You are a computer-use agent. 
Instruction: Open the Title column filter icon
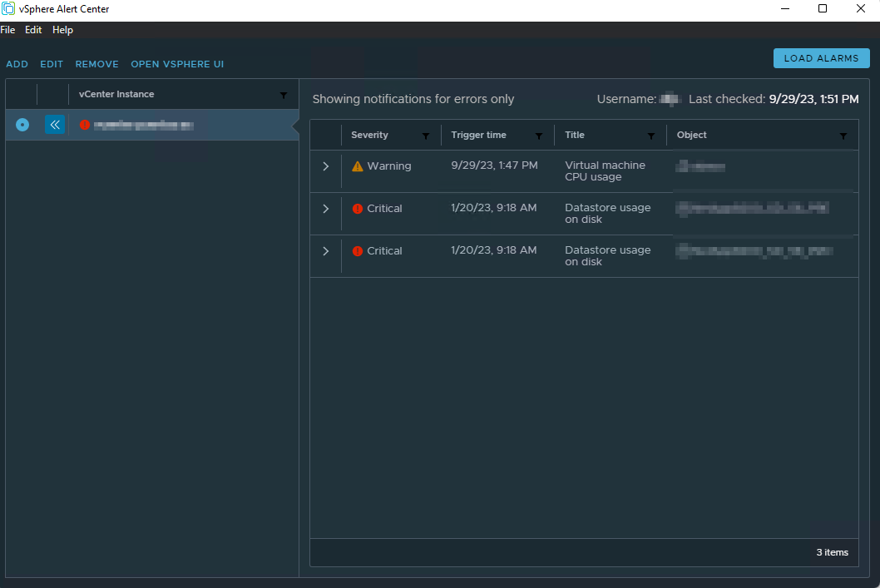651,136
